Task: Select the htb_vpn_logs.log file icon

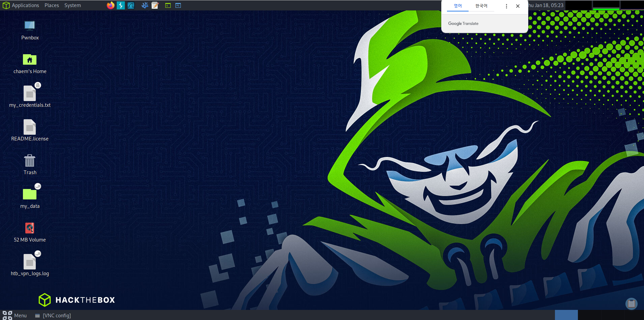Action: (30, 262)
